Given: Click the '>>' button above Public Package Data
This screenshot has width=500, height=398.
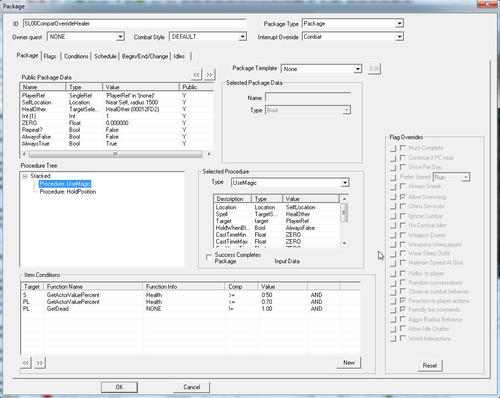Looking at the screenshot, I should pyautogui.click(x=209, y=75).
